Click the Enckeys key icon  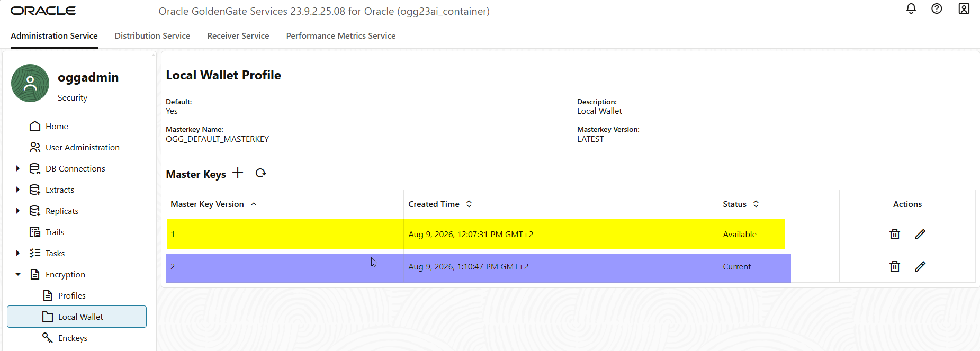pos(48,338)
